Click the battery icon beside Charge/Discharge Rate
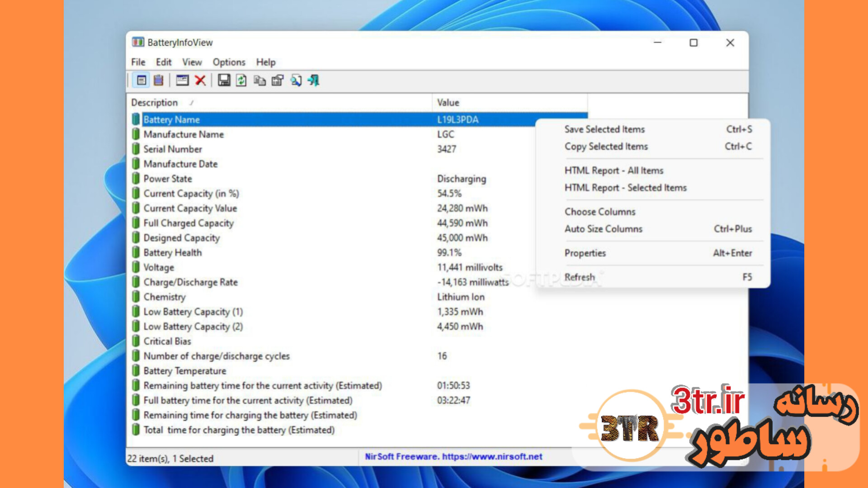This screenshot has height=488, width=868. (x=136, y=282)
